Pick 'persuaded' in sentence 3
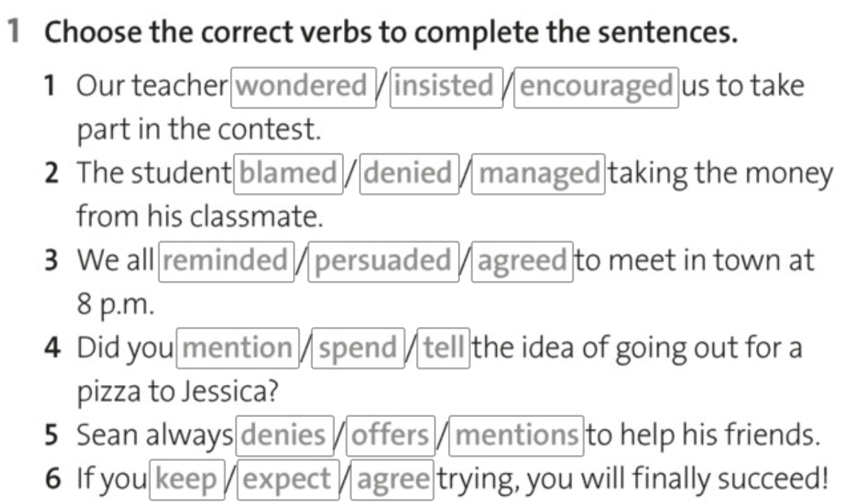The width and height of the screenshot is (853, 504). pos(383,261)
